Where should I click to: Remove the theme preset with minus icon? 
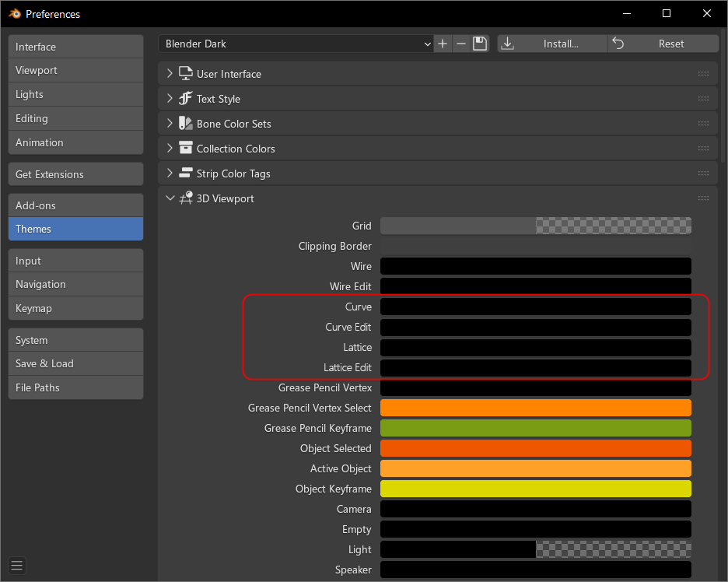tap(461, 44)
